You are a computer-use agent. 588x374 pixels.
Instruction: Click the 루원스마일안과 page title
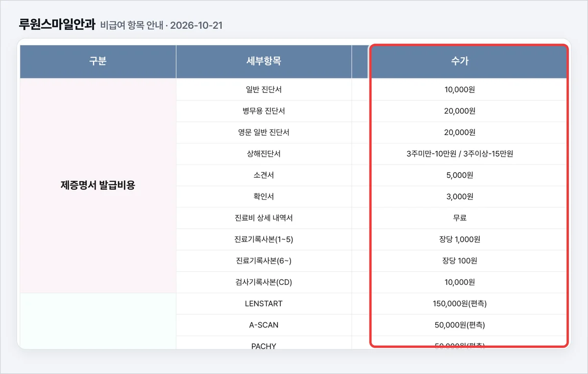pos(56,24)
